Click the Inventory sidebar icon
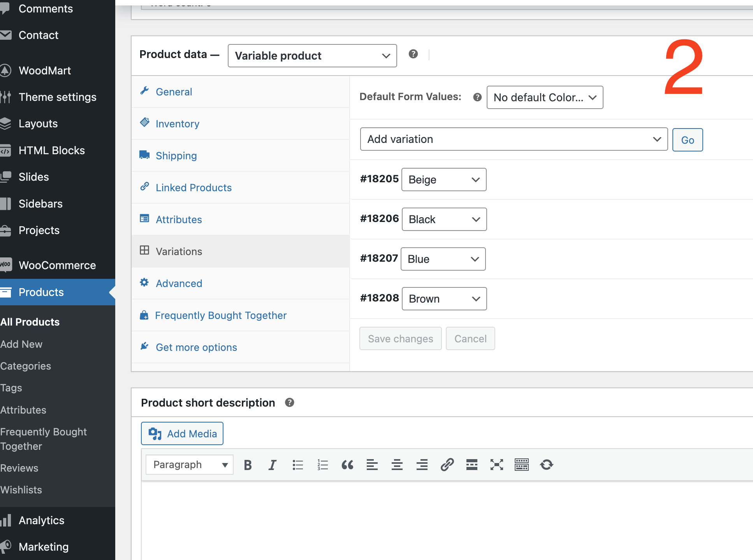Viewport: 753px width, 560px height. [x=145, y=123]
